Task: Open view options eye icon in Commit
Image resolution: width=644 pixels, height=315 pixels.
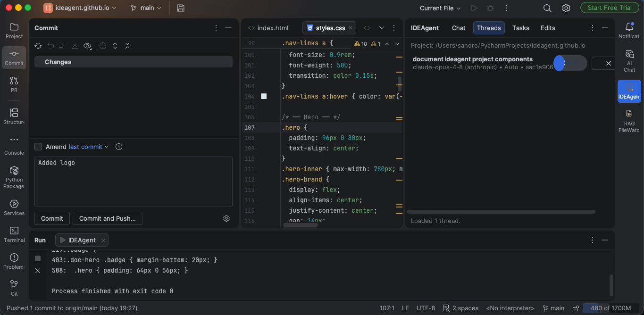Action: point(87,46)
